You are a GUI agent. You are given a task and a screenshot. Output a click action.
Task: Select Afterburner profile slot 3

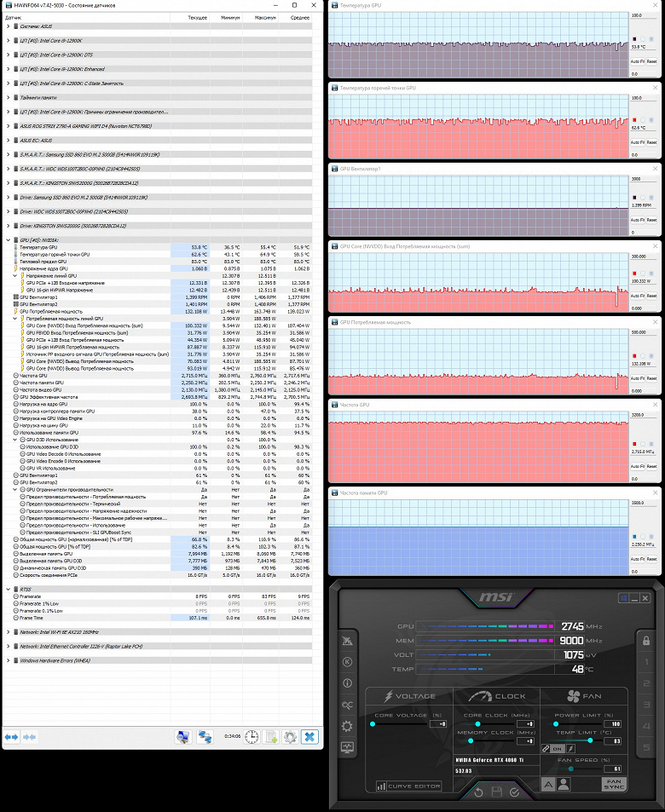point(646,705)
